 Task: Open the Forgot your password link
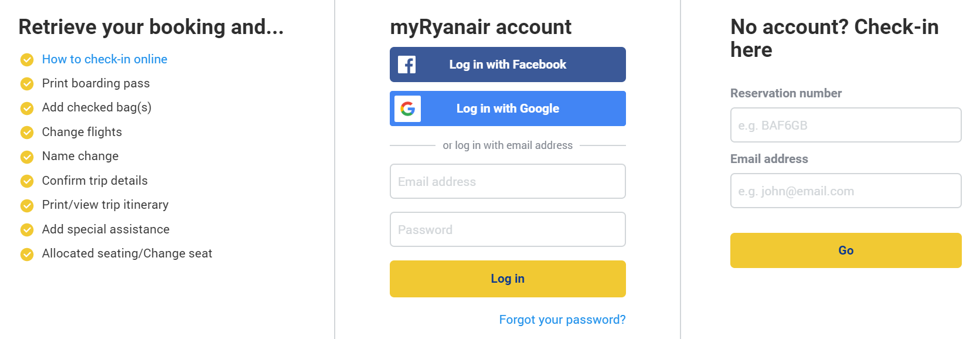coord(562,320)
